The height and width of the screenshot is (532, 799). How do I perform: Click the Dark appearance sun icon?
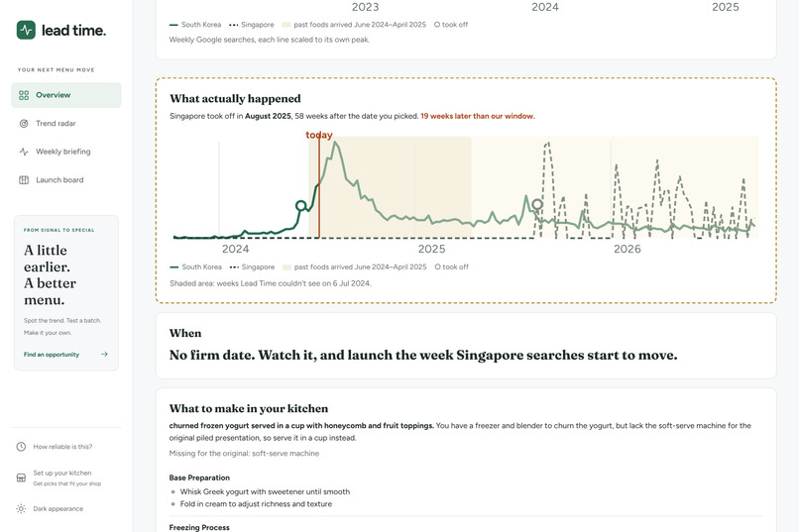tap(21, 508)
